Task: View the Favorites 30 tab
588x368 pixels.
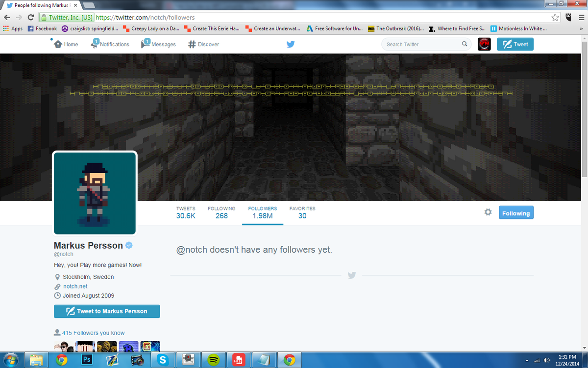Action: [x=302, y=212]
